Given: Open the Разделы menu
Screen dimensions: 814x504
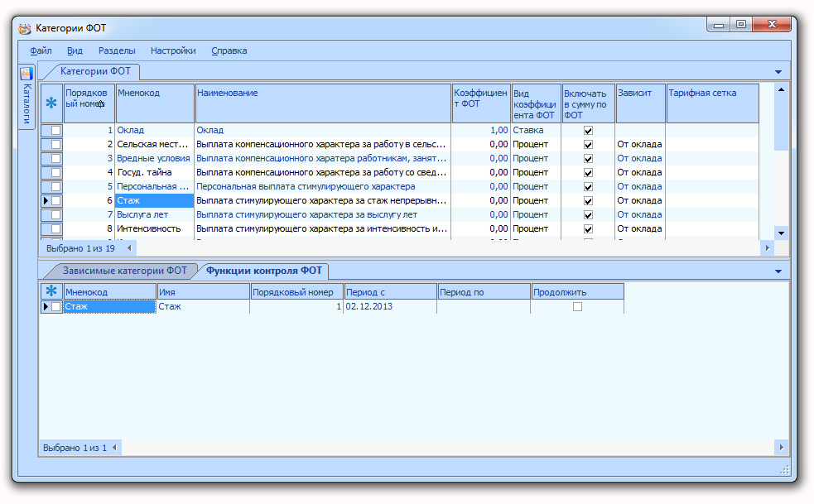Looking at the screenshot, I should point(117,50).
